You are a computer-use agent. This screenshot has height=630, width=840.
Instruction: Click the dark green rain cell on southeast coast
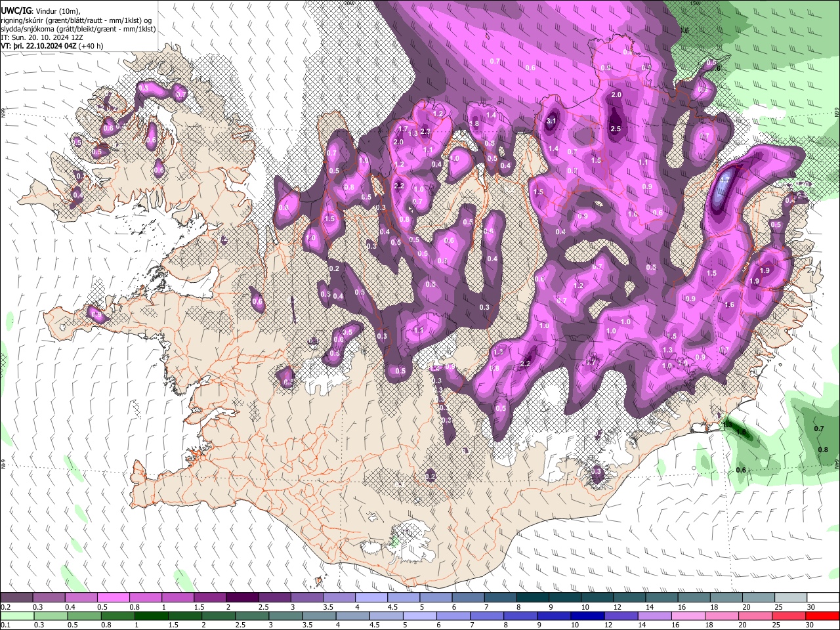pos(741,431)
